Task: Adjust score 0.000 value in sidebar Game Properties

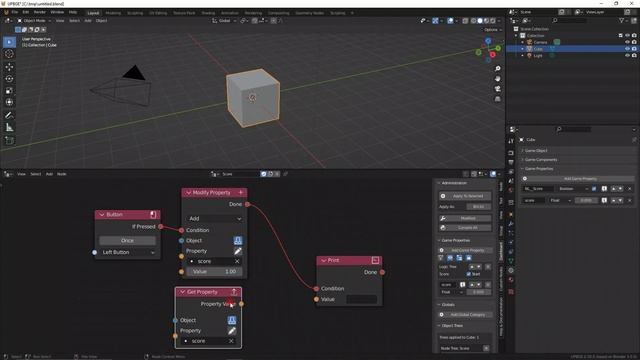Action: (x=478, y=292)
